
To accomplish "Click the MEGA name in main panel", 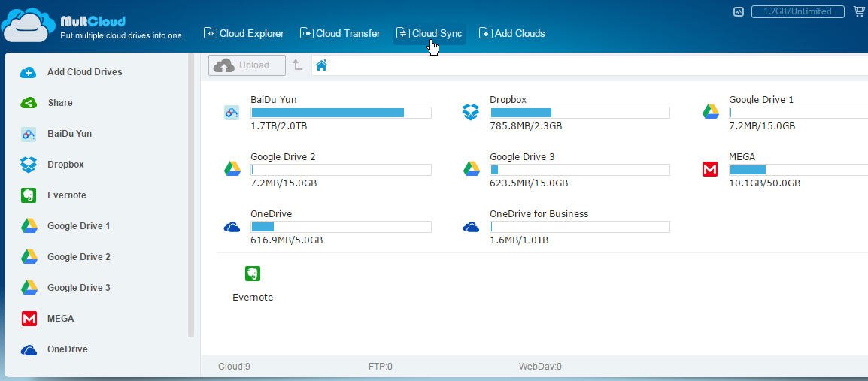I will (742, 156).
